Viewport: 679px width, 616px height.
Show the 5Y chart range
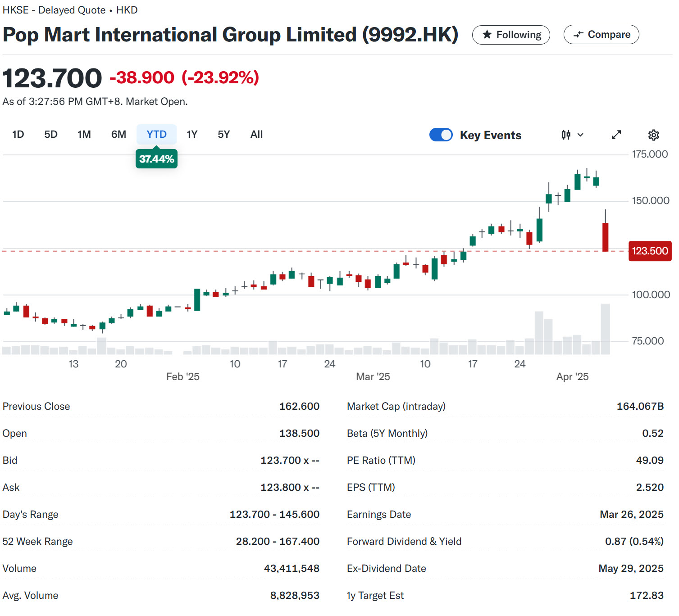click(223, 134)
